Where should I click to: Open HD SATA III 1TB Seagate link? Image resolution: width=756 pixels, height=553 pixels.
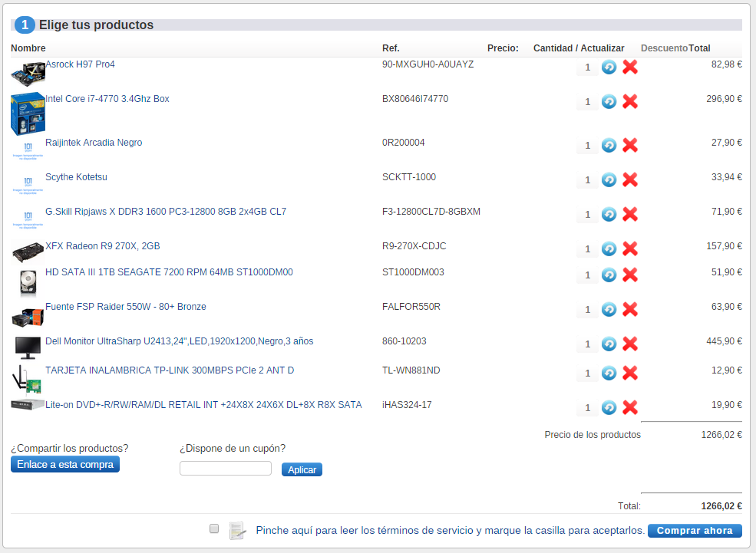(x=169, y=272)
